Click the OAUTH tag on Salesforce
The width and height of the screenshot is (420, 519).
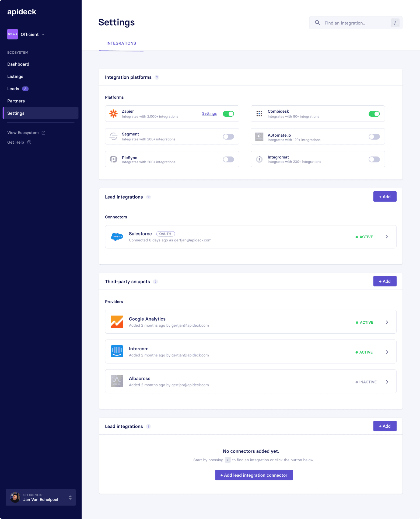[x=165, y=234]
